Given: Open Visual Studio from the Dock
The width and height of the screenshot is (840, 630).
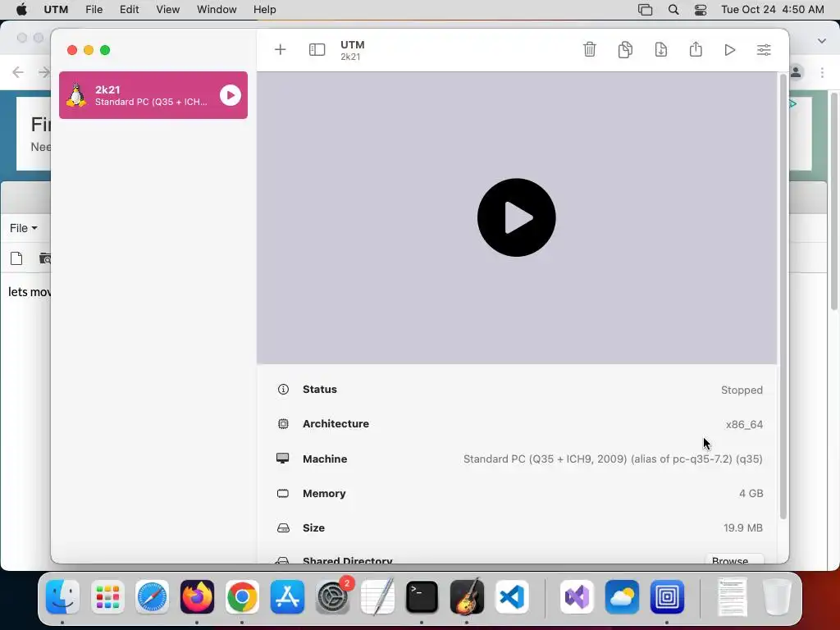Looking at the screenshot, I should point(577,597).
